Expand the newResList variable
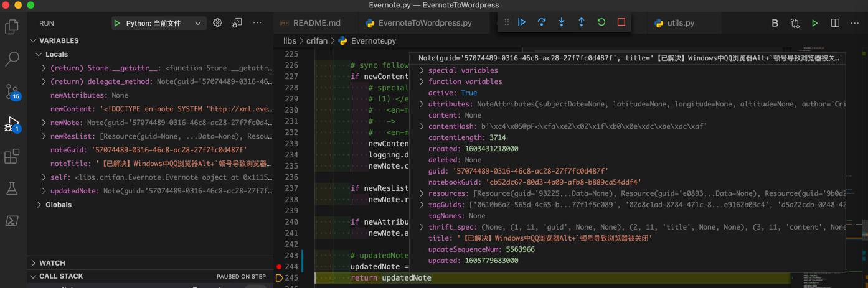This screenshot has height=288, width=868. click(x=44, y=136)
